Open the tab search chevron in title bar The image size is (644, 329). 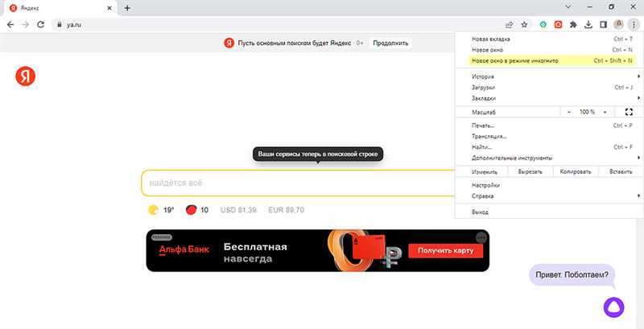[x=568, y=7]
